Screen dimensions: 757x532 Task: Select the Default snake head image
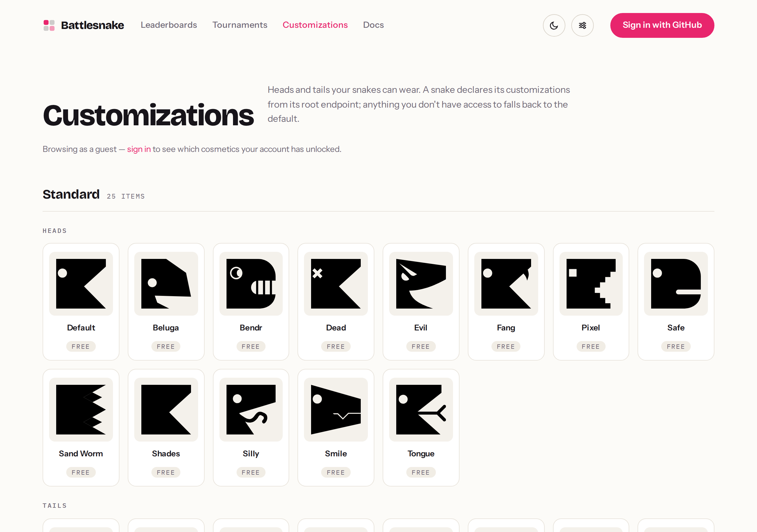coord(81,283)
